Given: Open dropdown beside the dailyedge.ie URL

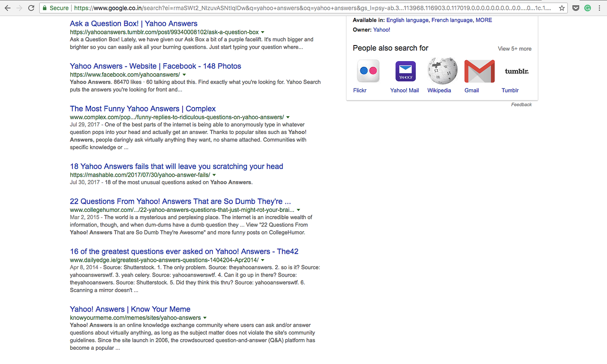Looking at the screenshot, I should click(x=263, y=260).
